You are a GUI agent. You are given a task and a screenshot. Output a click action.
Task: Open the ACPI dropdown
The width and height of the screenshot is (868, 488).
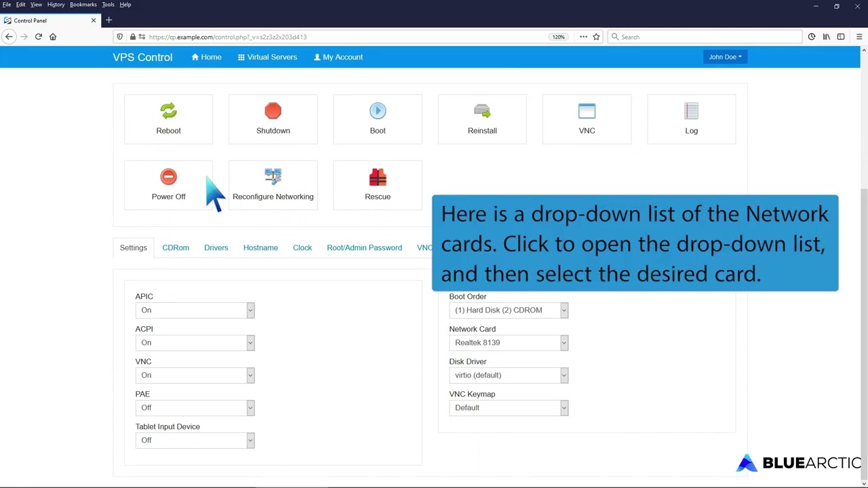point(195,342)
